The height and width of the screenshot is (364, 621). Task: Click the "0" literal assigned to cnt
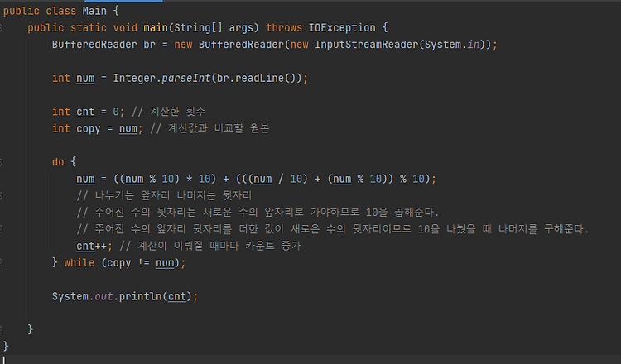pyautogui.click(x=116, y=112)
